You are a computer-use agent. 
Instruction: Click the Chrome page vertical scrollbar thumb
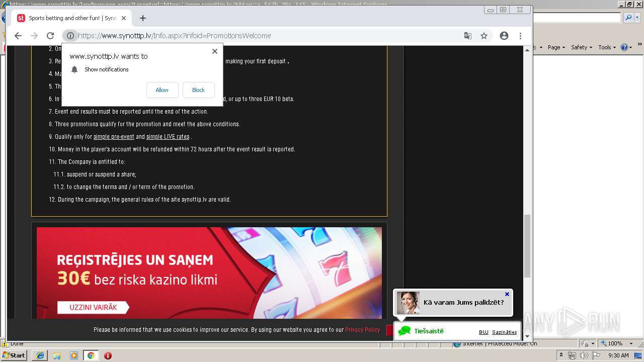(527, 246)
